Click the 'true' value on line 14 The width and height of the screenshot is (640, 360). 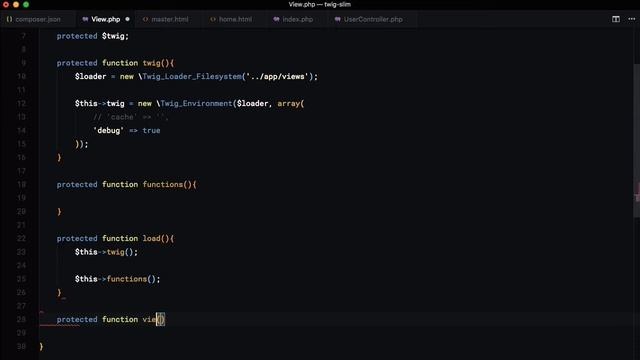coord(151,130)
